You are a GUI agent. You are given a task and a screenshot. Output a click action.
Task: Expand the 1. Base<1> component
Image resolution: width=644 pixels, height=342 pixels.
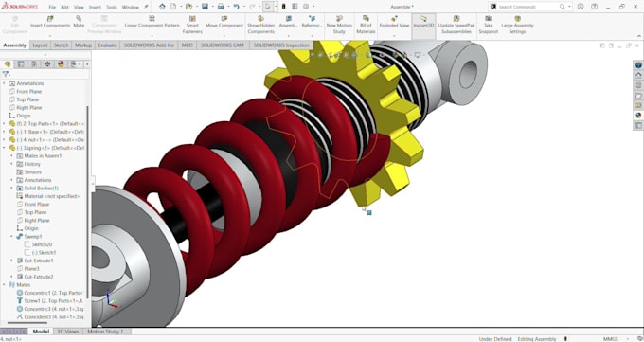[4, 132]
